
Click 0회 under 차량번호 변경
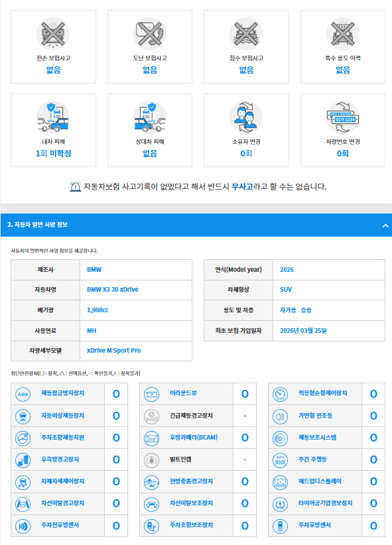[x=343, y=153]
